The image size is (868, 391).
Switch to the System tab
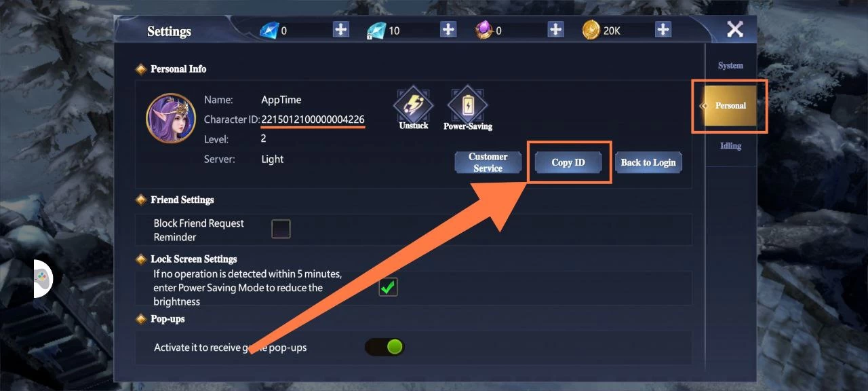coord(730,66)
